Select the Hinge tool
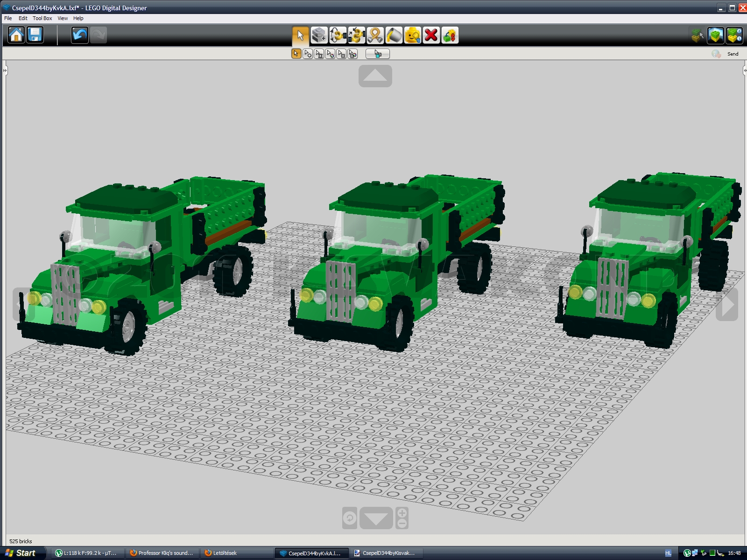 pos(338,35)
